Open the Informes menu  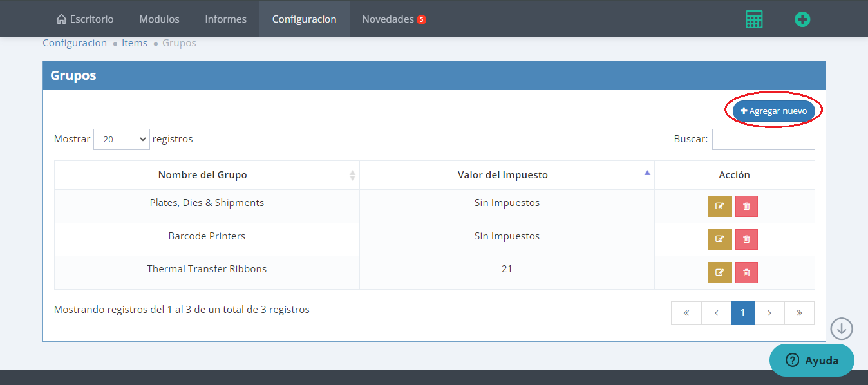pyautogui.click(x=225, y=19)
